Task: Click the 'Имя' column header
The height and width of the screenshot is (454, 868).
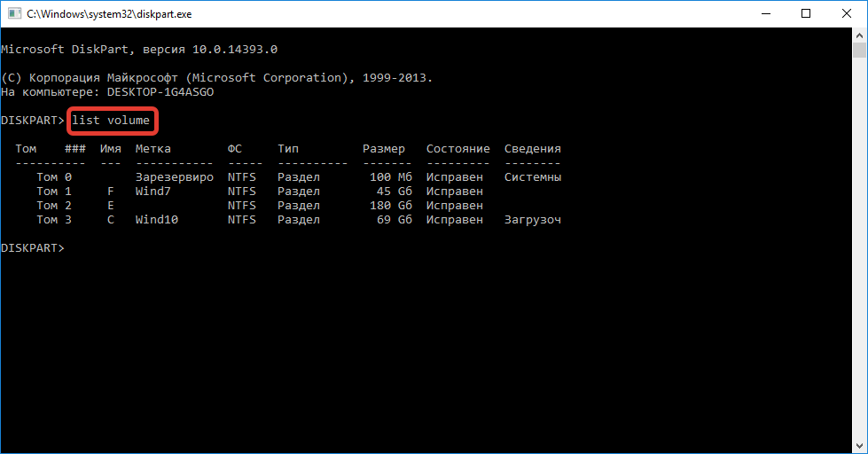Action: point(111,149)
